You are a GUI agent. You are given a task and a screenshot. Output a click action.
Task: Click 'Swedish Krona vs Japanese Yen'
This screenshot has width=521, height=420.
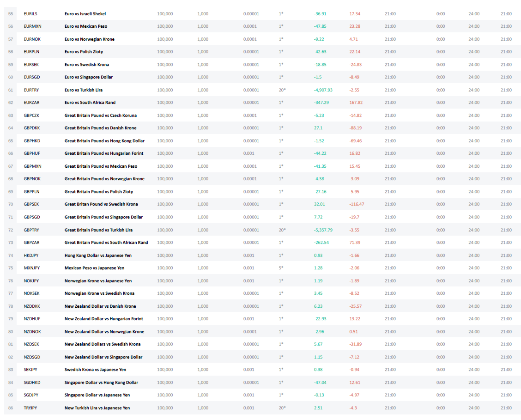(95, 370)
